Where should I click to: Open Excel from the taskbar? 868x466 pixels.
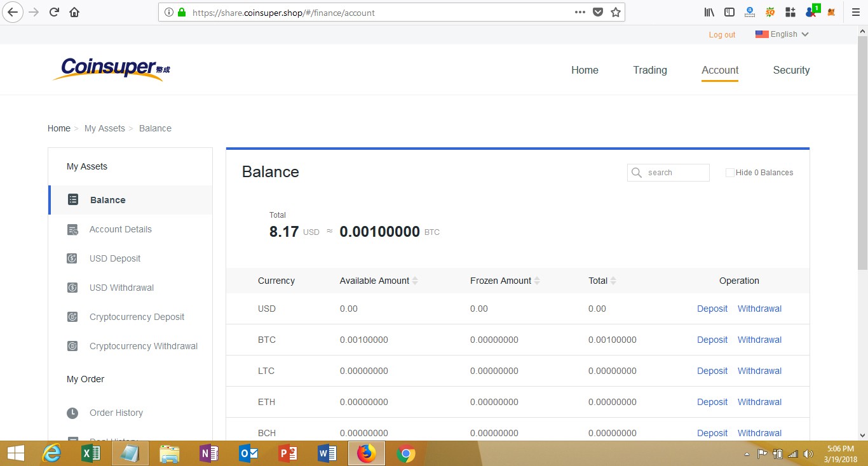(92, 453)
